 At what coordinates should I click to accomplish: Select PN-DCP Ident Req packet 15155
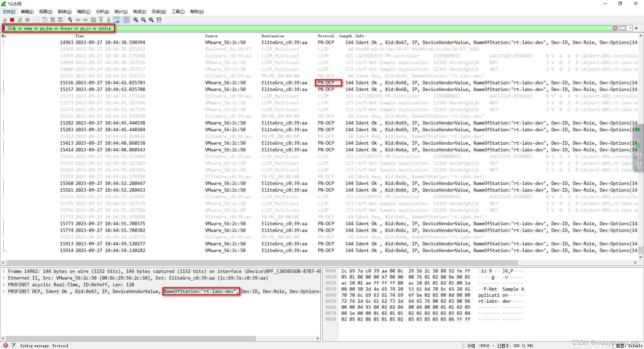click(x=319, y=76)
